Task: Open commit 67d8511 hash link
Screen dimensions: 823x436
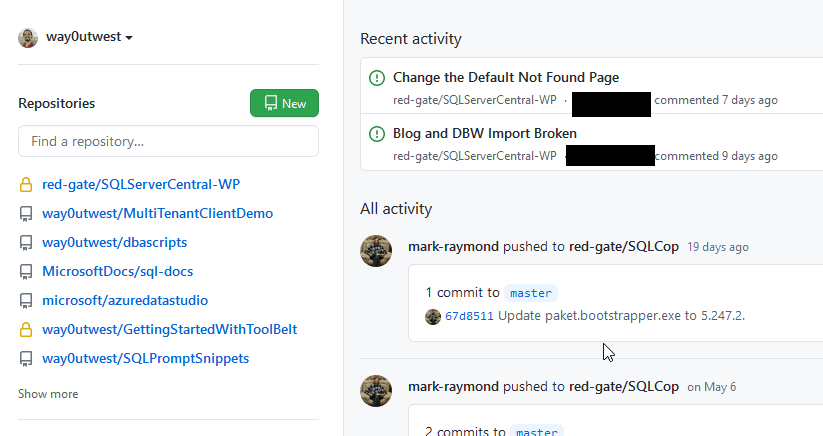Action: (x=469, y=316)
